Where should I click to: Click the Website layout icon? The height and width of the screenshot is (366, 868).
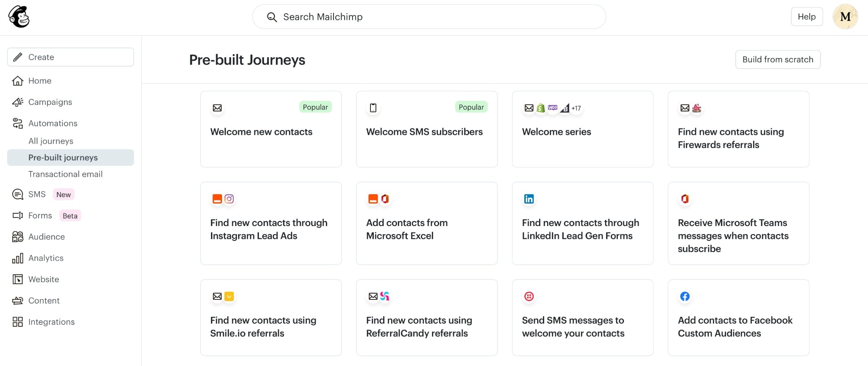[18, 279]
